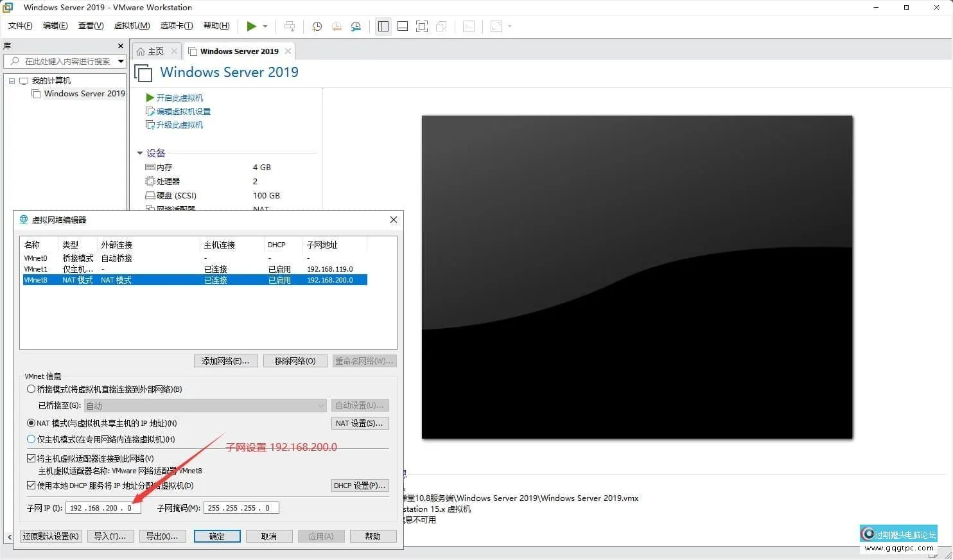
Task: Open the 虚拟机(M) menu
Action: pyautogui.click(x=132, y=26)
